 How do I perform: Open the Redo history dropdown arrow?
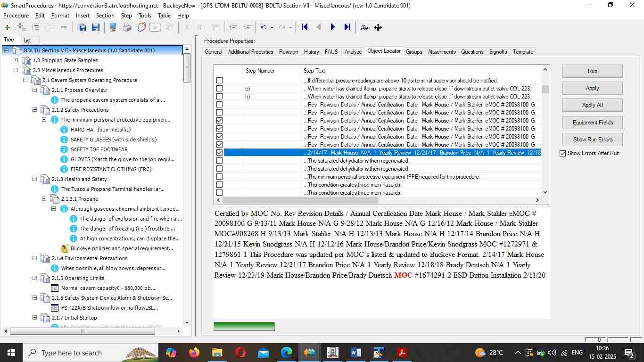[290, 27]
